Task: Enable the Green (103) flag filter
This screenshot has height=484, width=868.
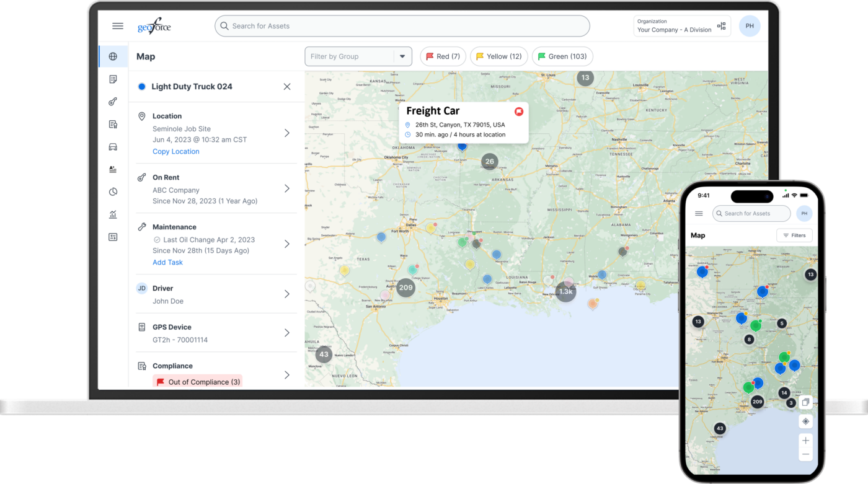Action: (562, 56)
